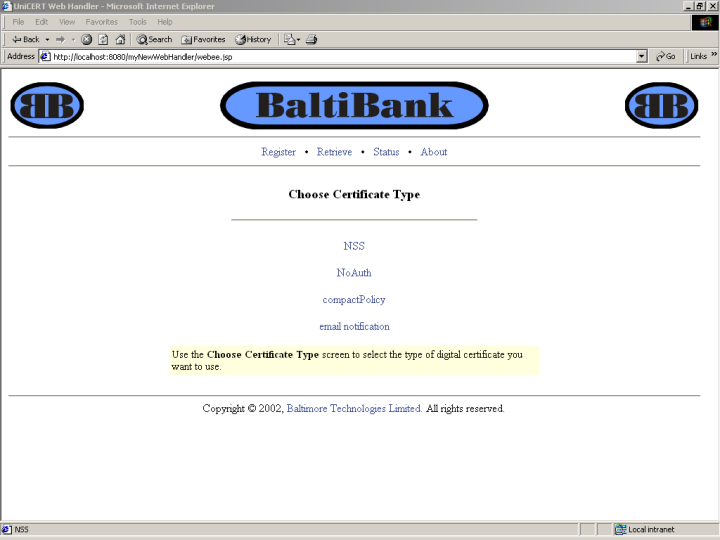Open the Back history dropdown arrow
The width and height of the screenshot is (720, 540).
coord(47,39)
